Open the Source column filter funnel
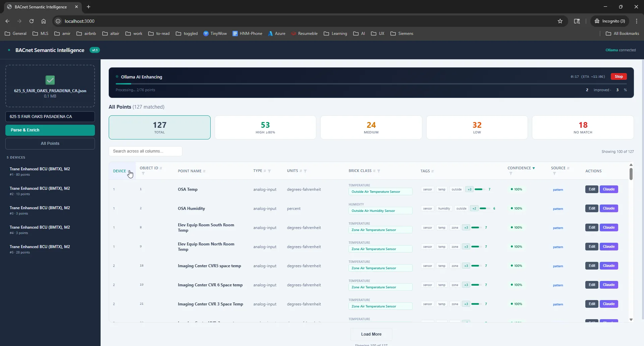 coord(554,174)
